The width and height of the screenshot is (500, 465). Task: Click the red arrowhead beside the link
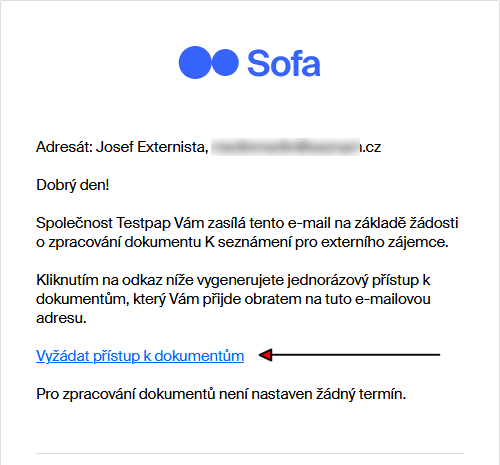click(x=266, y=355)
